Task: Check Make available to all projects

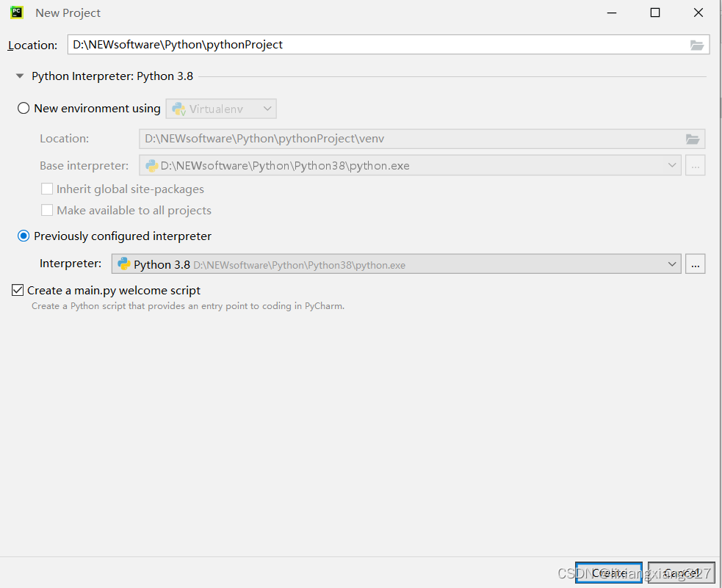Action: pos(47,210)
